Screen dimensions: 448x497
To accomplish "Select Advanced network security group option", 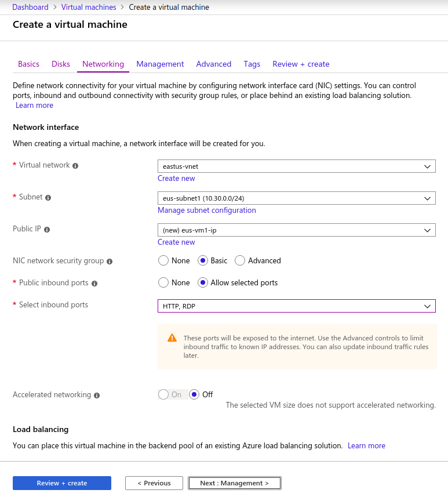I will coord(240,260).
